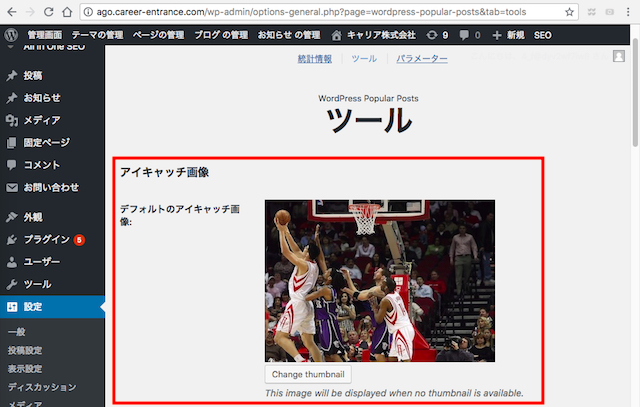Open SEO menu in admin bar
640x407 pixels.
pyautogui.click(x=542, y=35)
